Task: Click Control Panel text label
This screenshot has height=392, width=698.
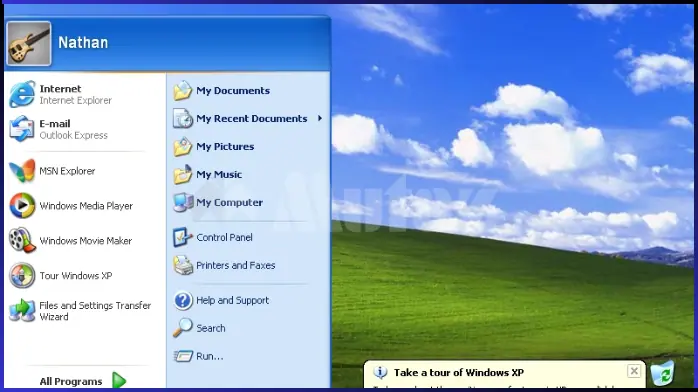Action: click(x=224, y=238)
